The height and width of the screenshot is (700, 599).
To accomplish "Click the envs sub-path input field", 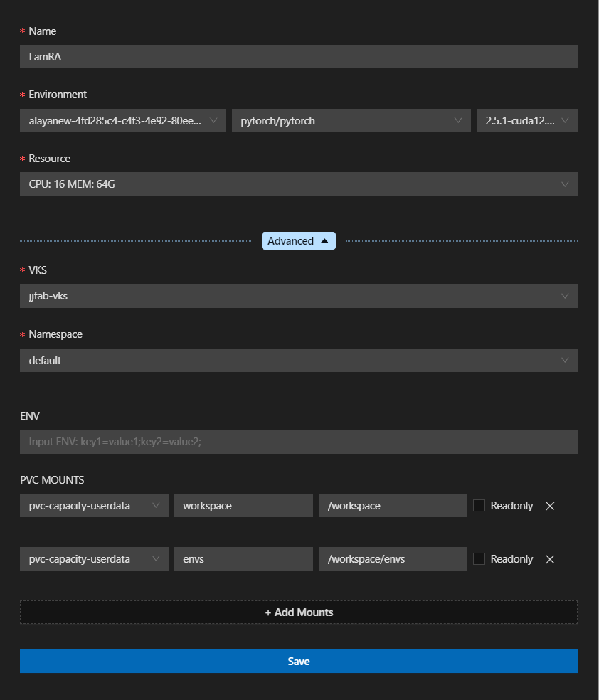I will tap(243, 559).
